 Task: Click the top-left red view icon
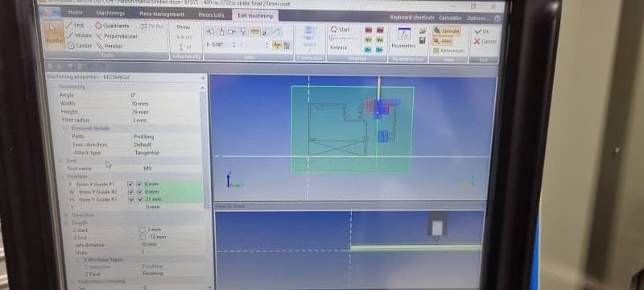pyautogui.click(x=369, y=30)
